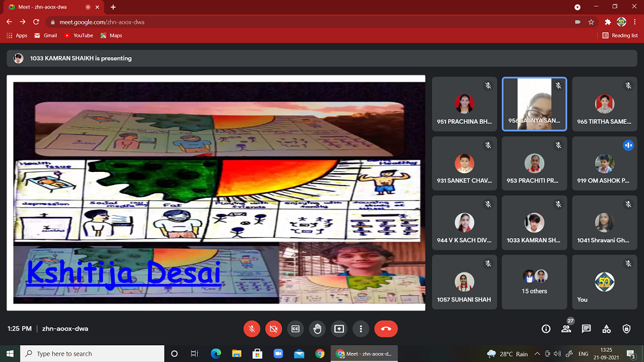
Task: Unmute the microphone in Meet
Action: [x=252, y=329]
